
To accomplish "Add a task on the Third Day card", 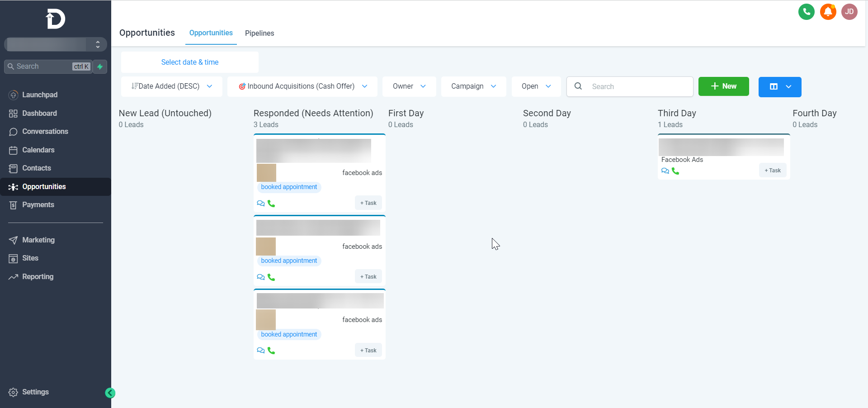I will (x=773, y=171).
